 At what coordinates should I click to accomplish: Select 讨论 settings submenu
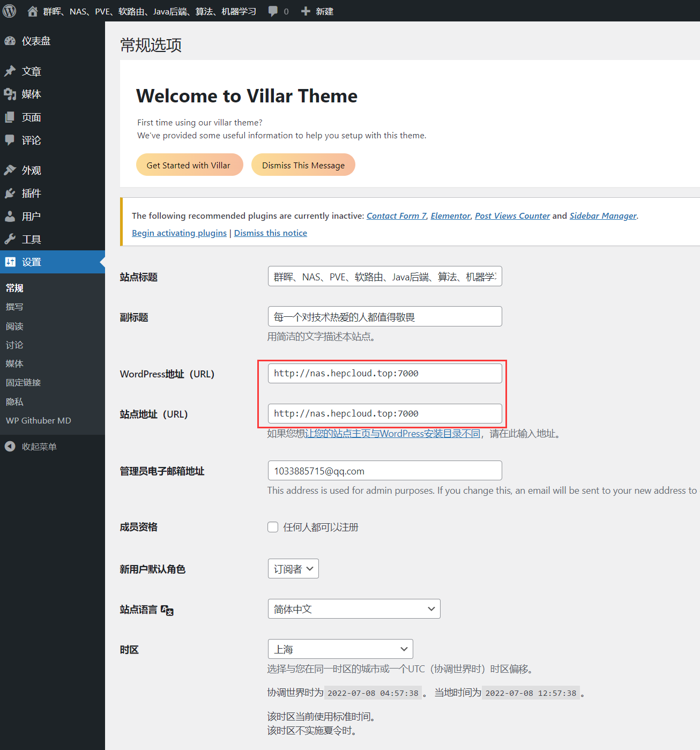14,345
